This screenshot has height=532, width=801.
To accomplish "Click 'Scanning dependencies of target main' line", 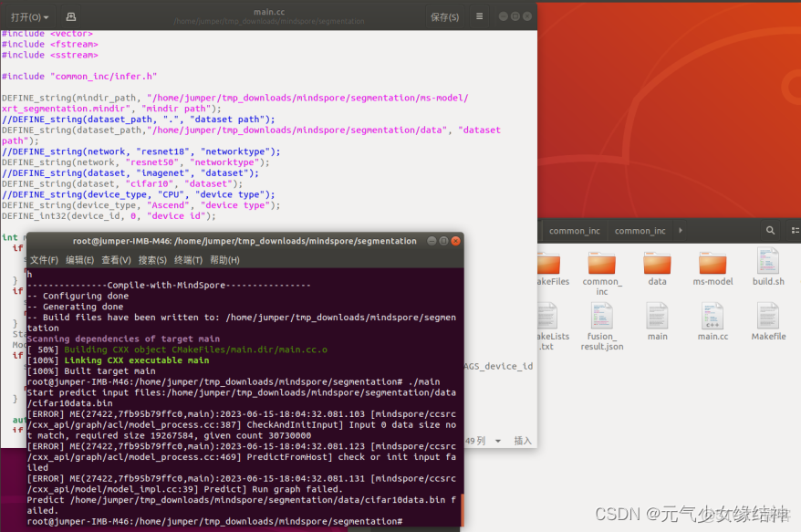I will [123, 339].
